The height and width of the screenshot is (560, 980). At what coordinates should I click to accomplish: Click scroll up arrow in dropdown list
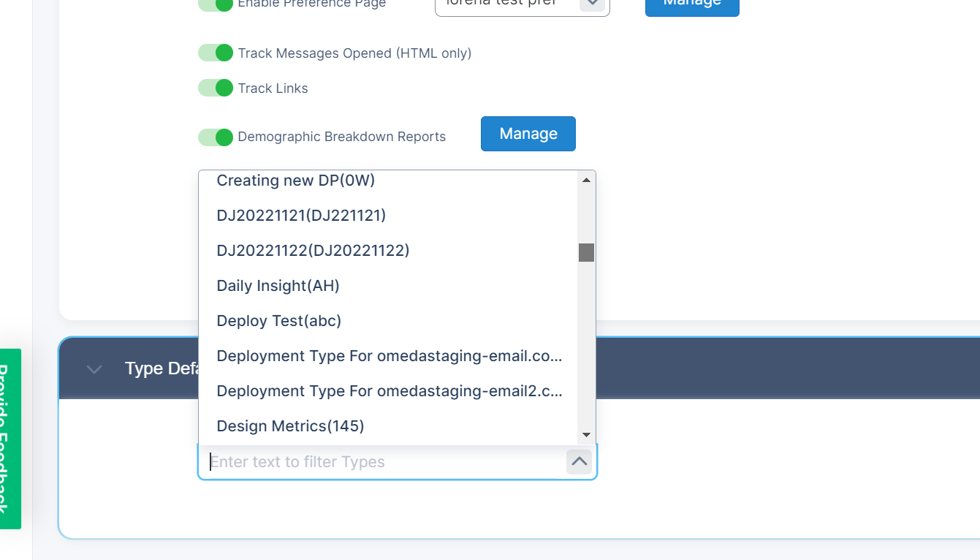[x=586, y=180]
